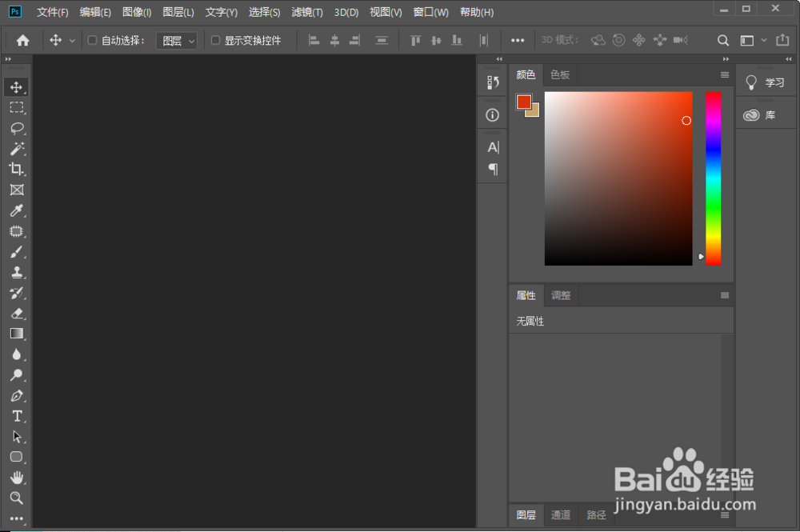Open more align options three dots

point(518,40)
